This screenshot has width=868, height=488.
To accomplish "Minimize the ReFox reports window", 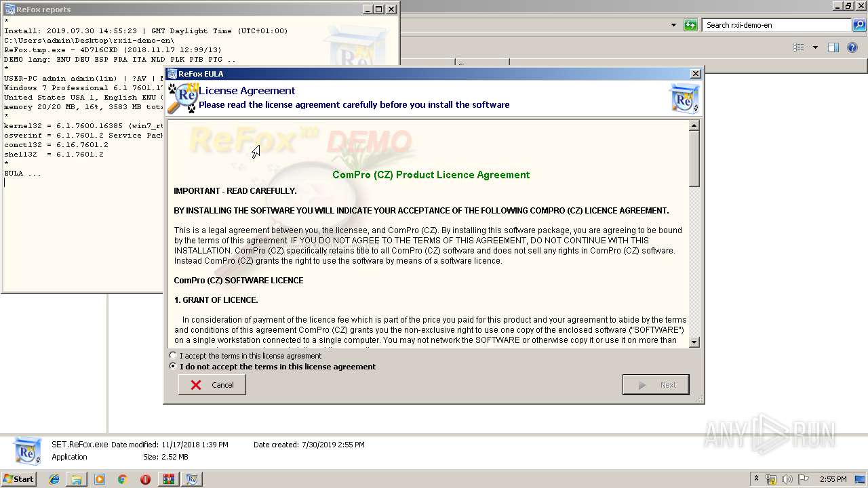I will [x=367, y=9].
